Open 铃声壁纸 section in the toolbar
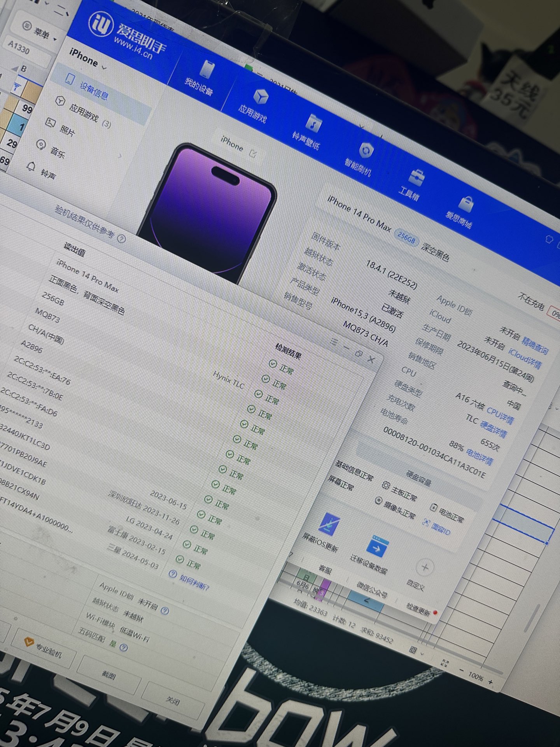Screen dimensions: 560x747 [308, 132]
